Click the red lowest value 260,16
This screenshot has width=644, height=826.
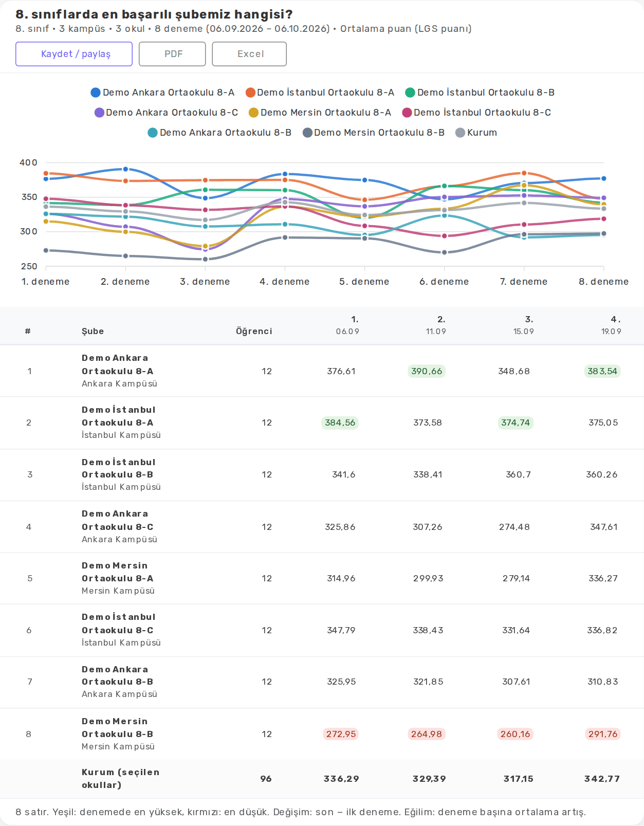click(516, 734)
